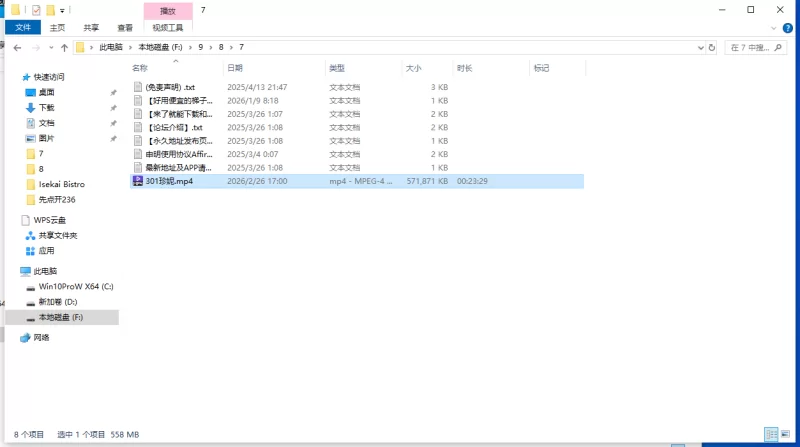Sort by the 名称 column header
This screenshot has height=447, width=800.
click(140, 68)
